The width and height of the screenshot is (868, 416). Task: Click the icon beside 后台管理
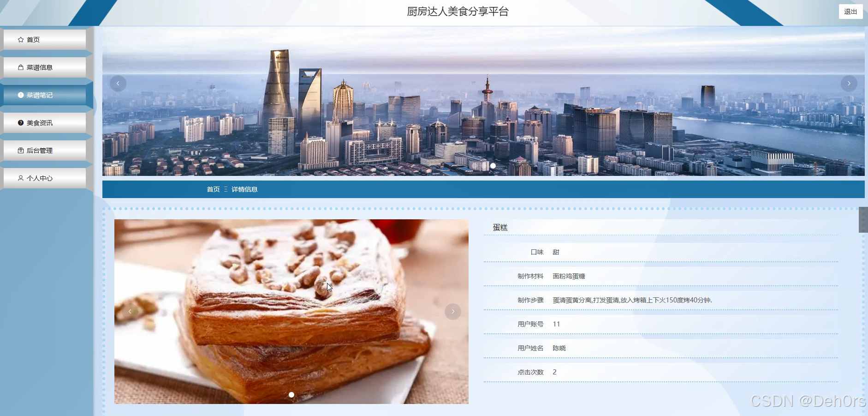(x=21, y=151)
